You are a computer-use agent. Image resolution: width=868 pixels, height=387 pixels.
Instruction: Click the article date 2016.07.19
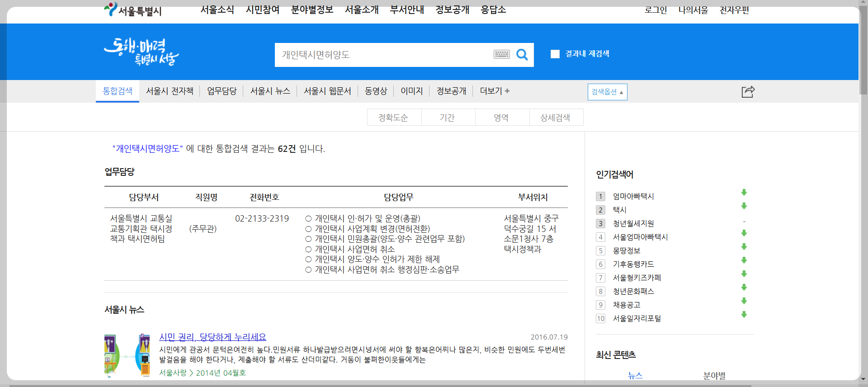[549, 337]
